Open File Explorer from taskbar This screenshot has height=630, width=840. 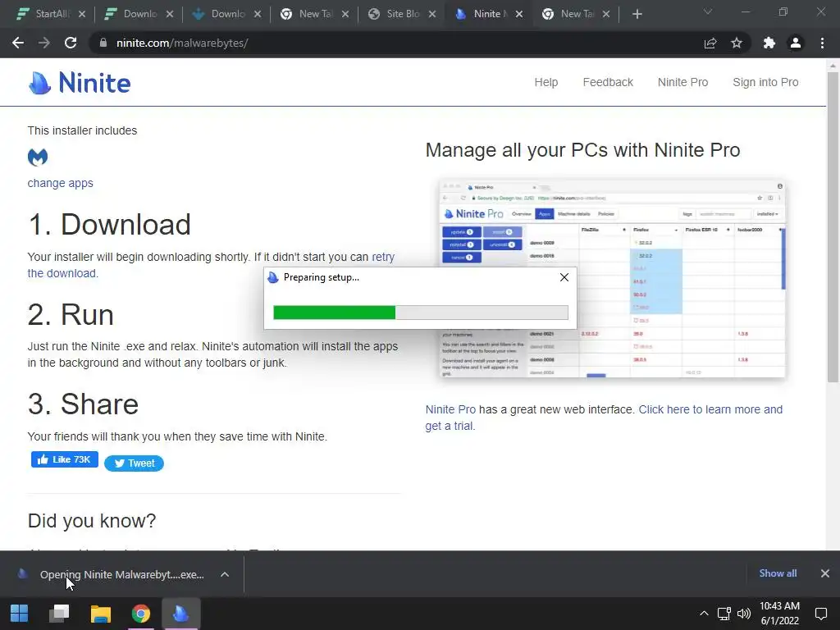(100, 614)
